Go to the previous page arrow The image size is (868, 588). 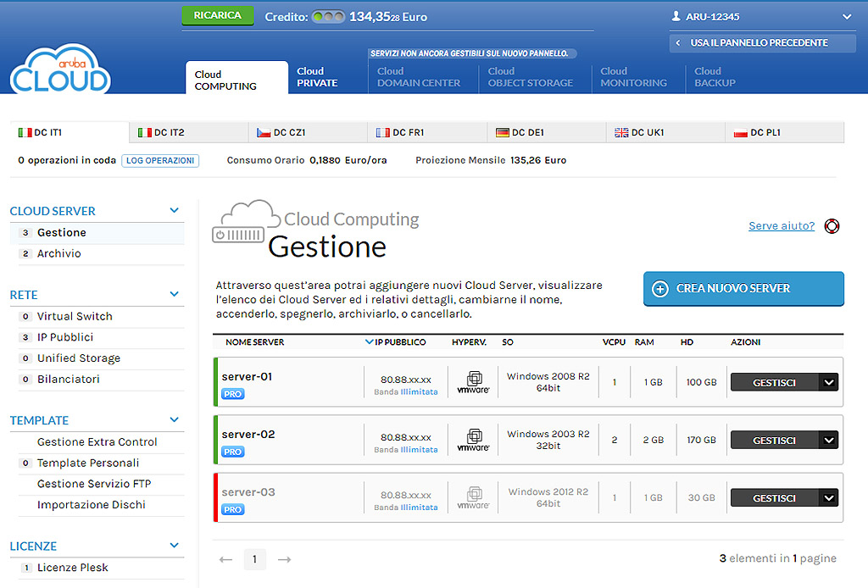click(x=225, y=559)
